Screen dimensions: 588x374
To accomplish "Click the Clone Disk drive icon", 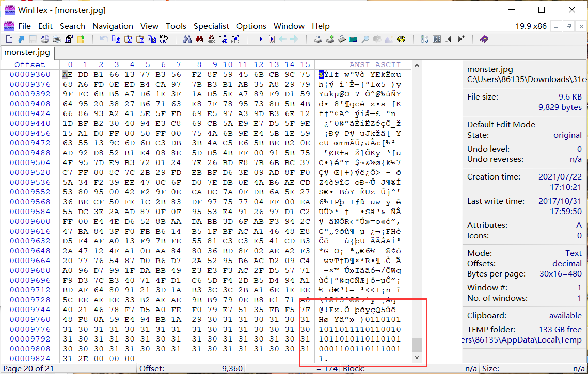I will [x=317, y=39].
